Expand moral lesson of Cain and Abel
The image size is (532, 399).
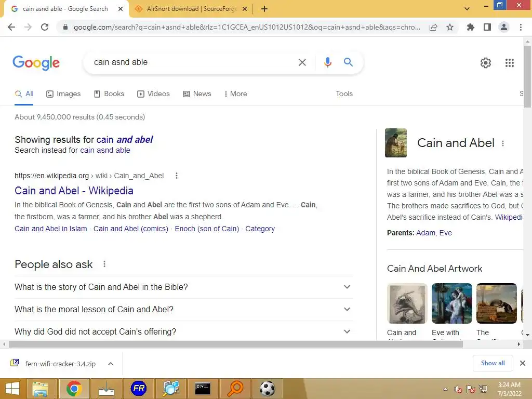183,310
